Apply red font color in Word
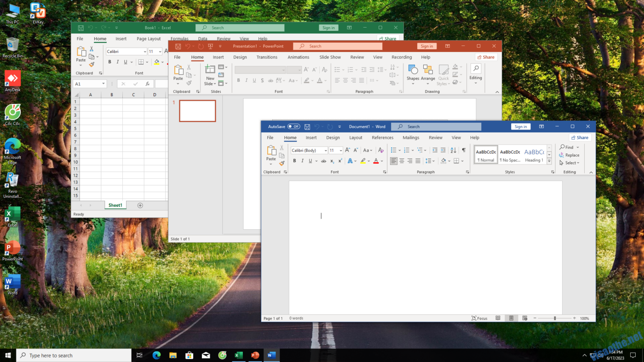Viewport: 644px width, 362px height. point(376,161)
